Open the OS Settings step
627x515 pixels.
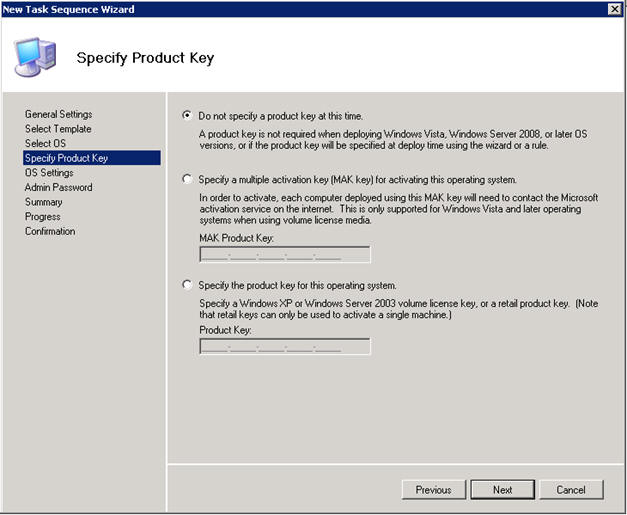49,173
